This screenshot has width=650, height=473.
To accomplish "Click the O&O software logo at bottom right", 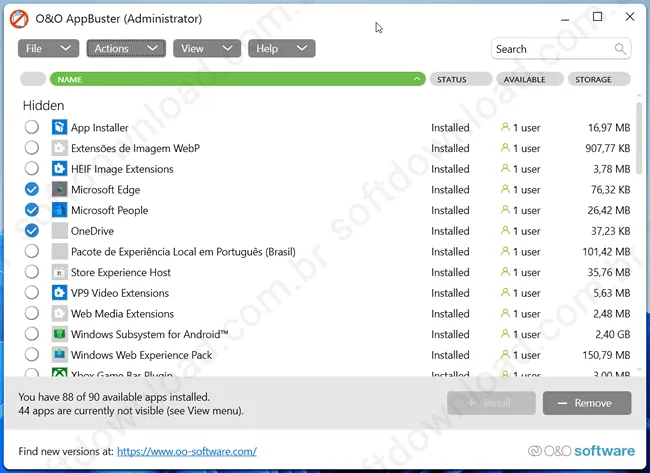I will (x=581, y=451).
